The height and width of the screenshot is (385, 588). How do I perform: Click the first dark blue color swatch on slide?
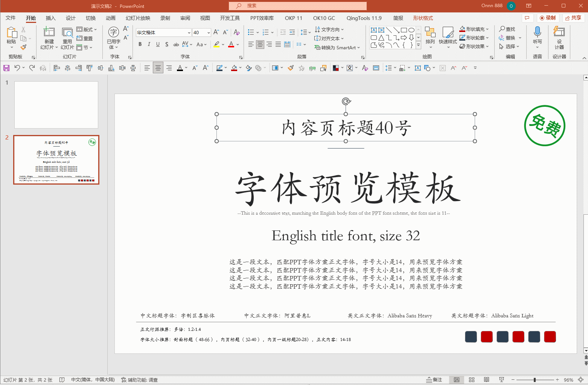tap(471, 336)
